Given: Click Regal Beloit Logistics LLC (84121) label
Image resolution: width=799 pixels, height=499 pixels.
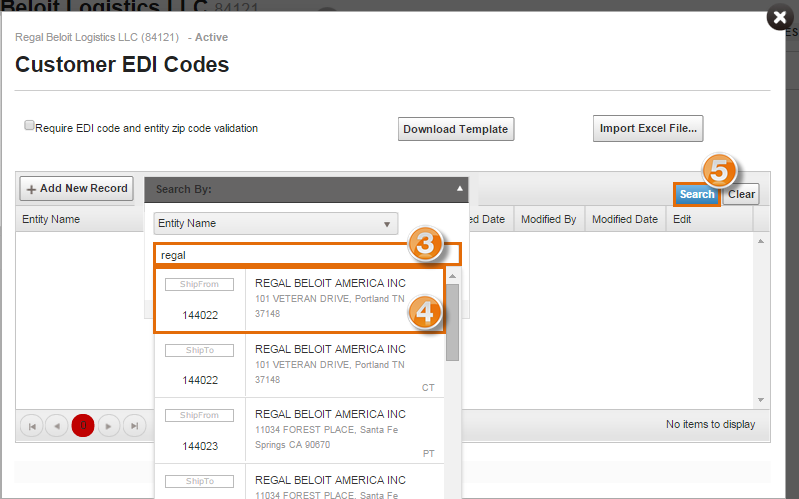Looking at the screenshot, I should (97, 37).
